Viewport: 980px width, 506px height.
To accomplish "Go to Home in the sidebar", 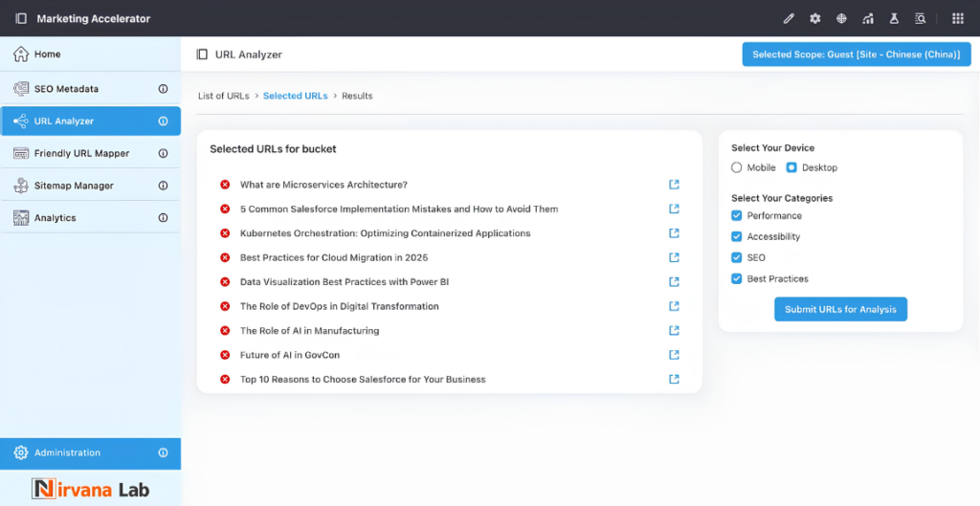I will (x=91, y=55).
